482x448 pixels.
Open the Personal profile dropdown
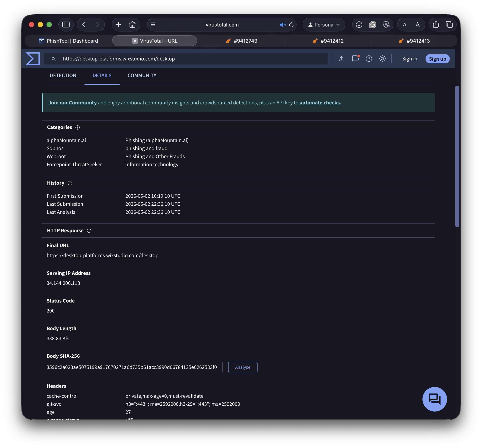(x=324, y=24)
